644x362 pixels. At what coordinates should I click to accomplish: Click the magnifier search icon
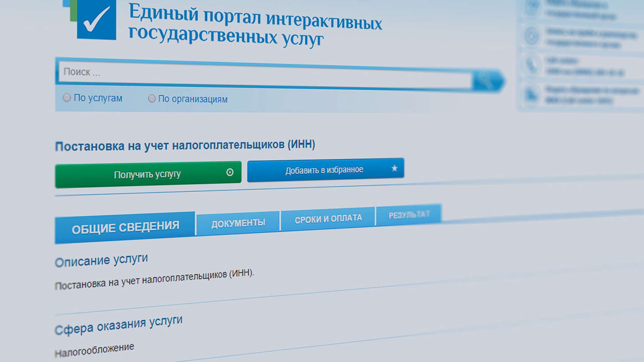tap(486, 80)
